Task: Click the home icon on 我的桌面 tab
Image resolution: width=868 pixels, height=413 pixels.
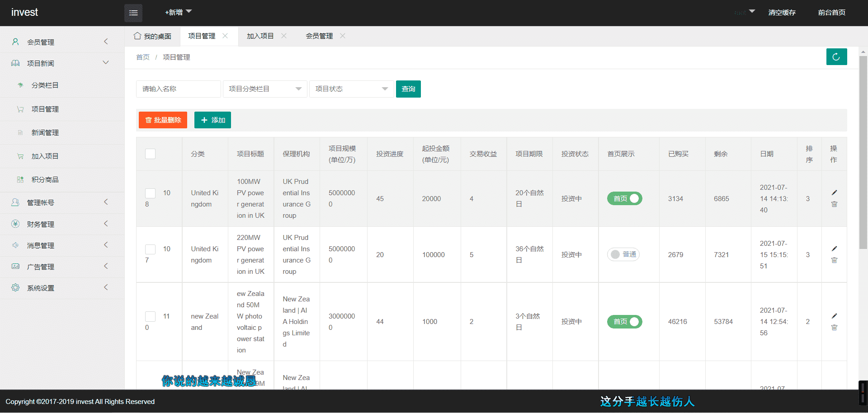Action: point(137,36)
